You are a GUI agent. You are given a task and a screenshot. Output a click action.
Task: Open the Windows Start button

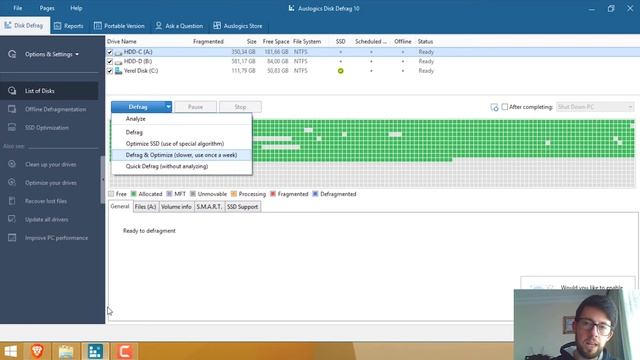coord(11,351)
